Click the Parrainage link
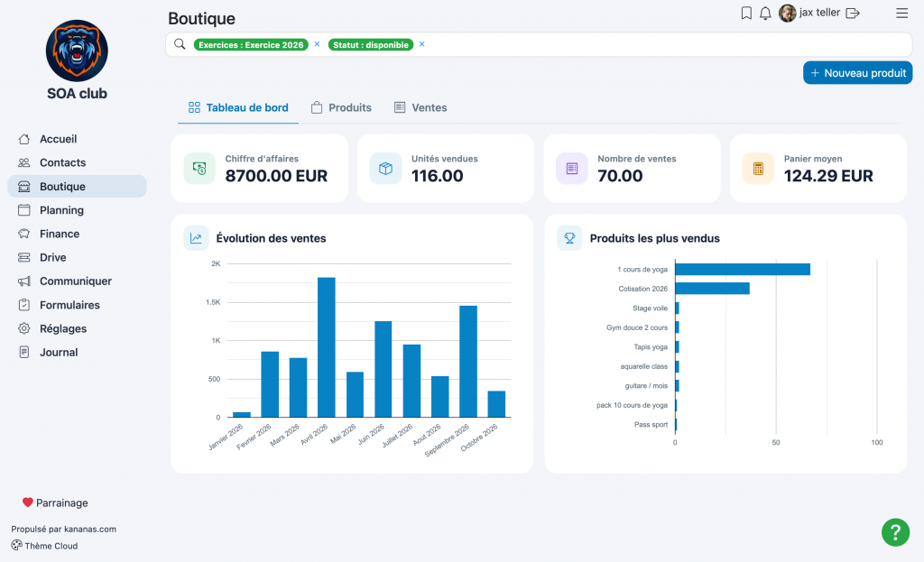924x562 pixels. 55,502
